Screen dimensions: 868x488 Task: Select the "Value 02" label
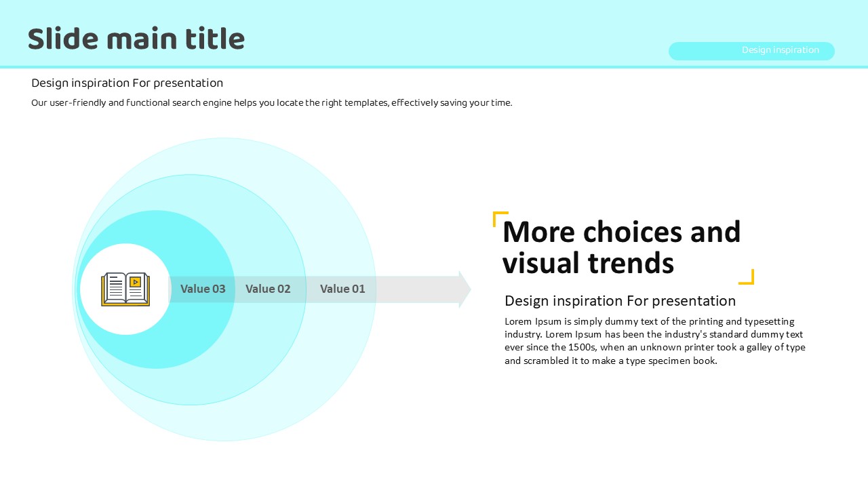point(268,289)
